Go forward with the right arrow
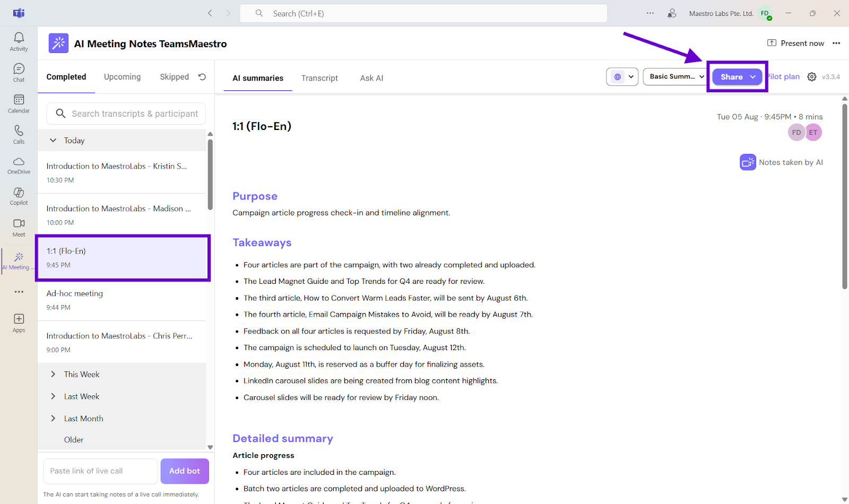 228,13
